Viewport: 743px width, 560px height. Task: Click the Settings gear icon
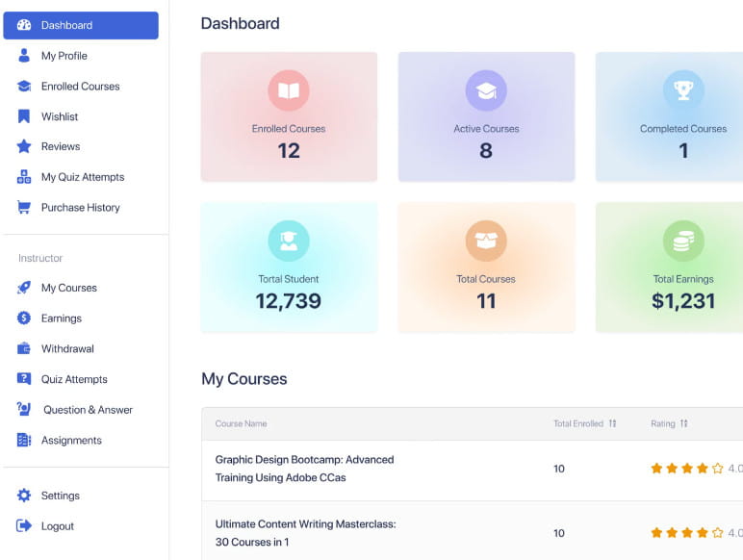24,496
